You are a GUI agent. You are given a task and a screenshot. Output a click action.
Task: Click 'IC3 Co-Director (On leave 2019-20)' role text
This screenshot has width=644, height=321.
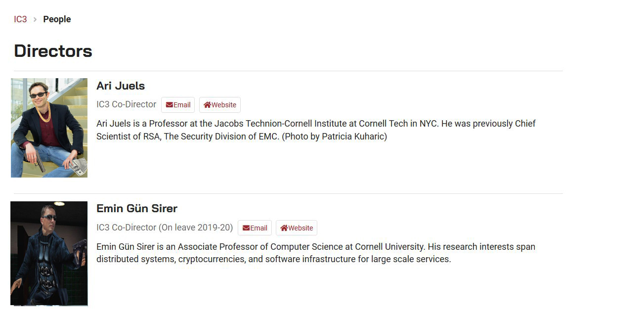point(165,228)
